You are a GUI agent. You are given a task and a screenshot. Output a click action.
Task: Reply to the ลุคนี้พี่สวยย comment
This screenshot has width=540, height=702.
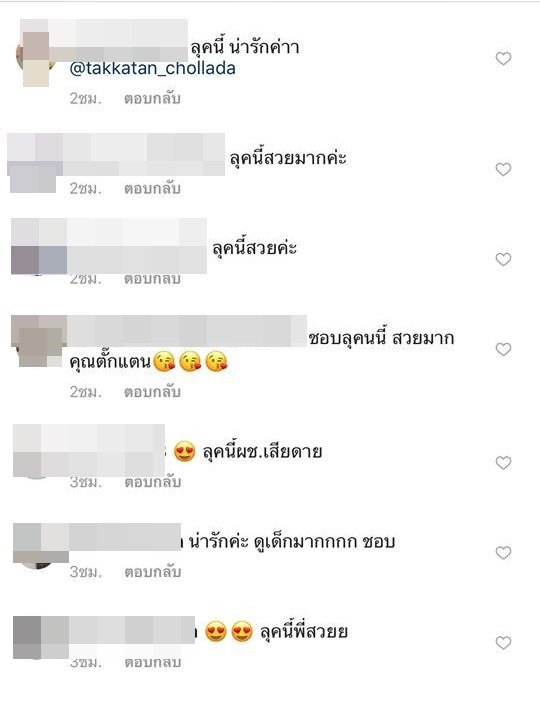point(152,662)
